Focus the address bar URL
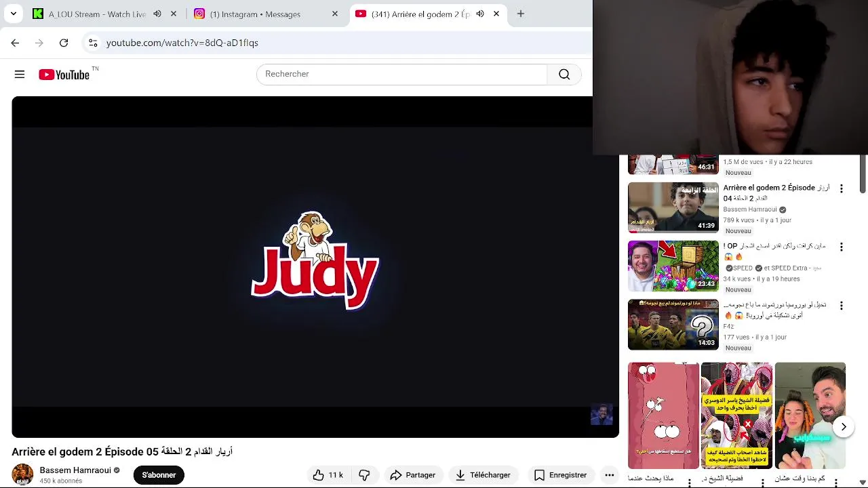Screen dimensions: 868x488 [182, 43]
